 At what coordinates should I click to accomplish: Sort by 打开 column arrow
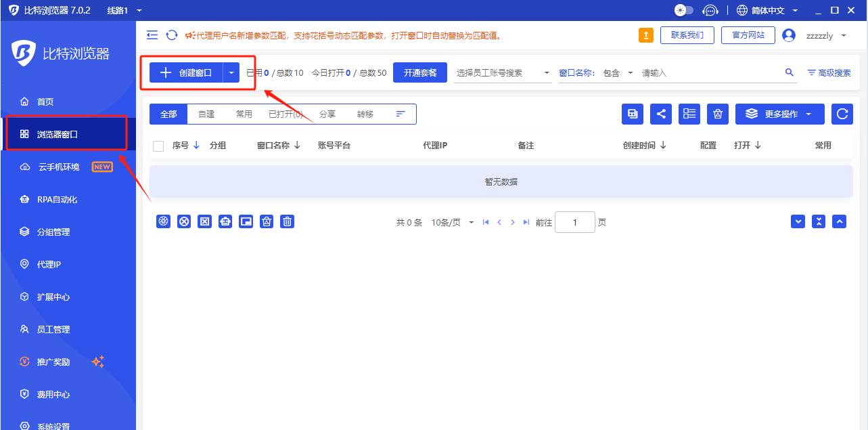[x=758, y=145]
